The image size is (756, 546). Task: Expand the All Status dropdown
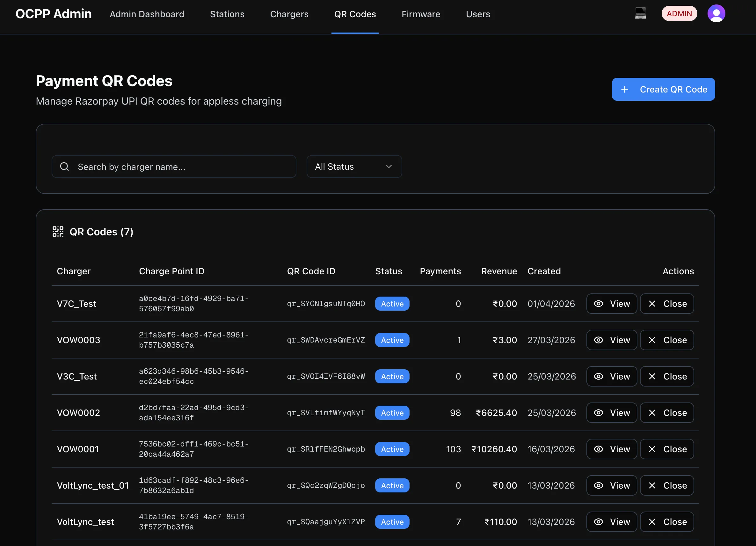point(354,166)
